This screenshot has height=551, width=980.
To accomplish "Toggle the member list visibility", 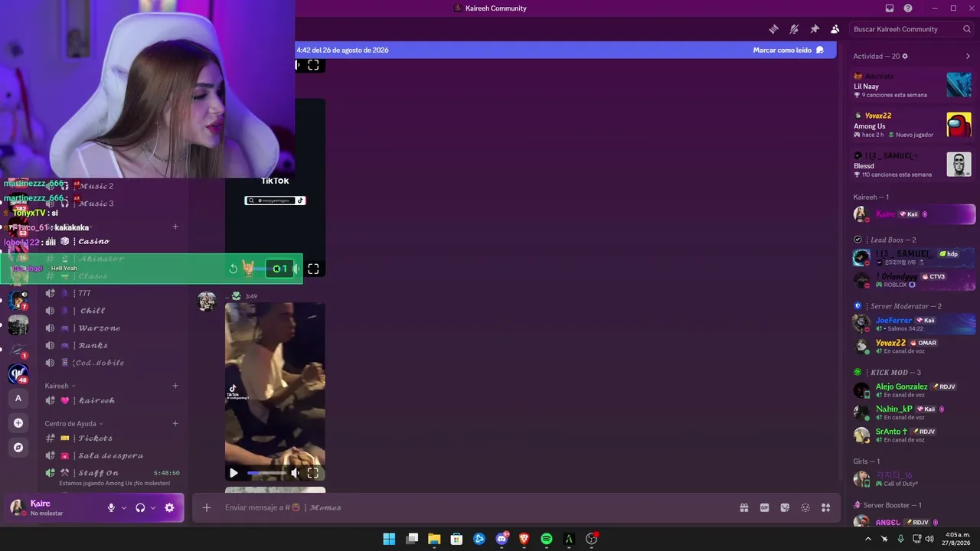I will pos(835,29).
